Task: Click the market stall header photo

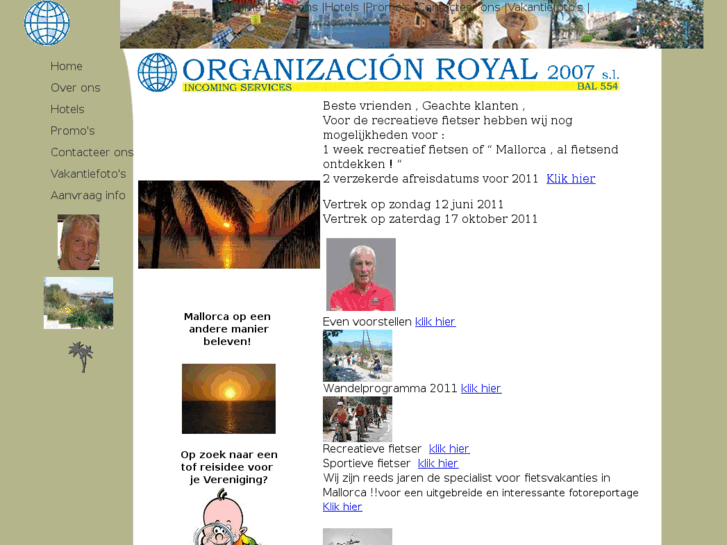Action: (261, 24)
